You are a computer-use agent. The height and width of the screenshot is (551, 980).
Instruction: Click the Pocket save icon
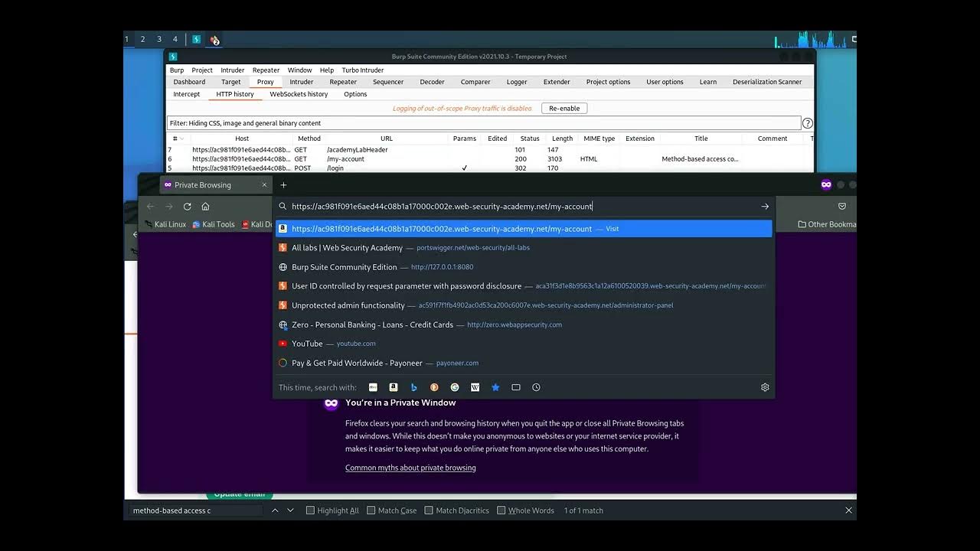tap(841, 207)
